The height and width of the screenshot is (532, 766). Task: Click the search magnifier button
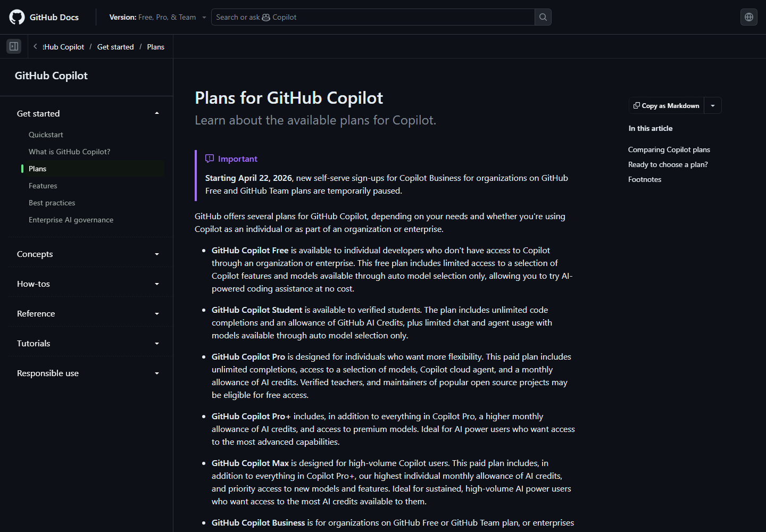(543, 17)
